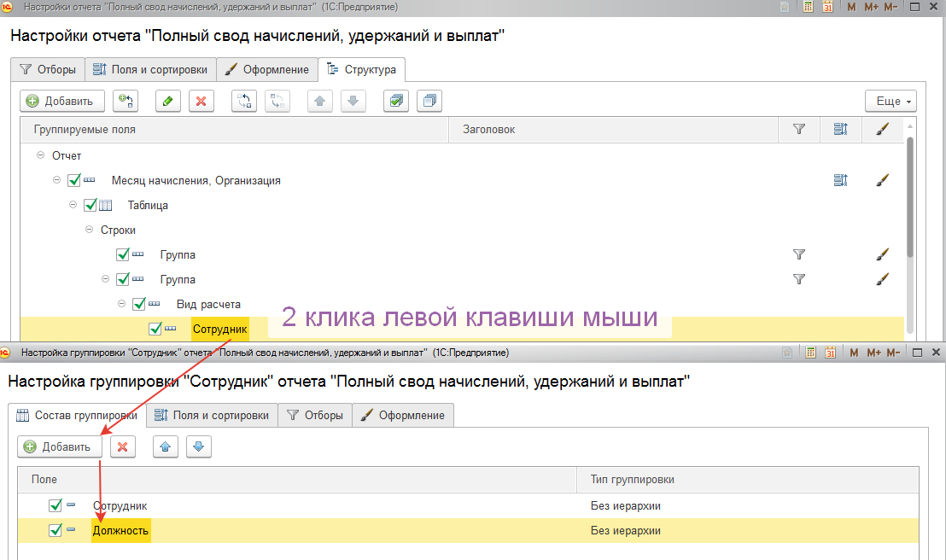The height and width of the screenshot is (560, 946).
Task: Click the uncheck all items toolbar icon
Action: [430, 101]
